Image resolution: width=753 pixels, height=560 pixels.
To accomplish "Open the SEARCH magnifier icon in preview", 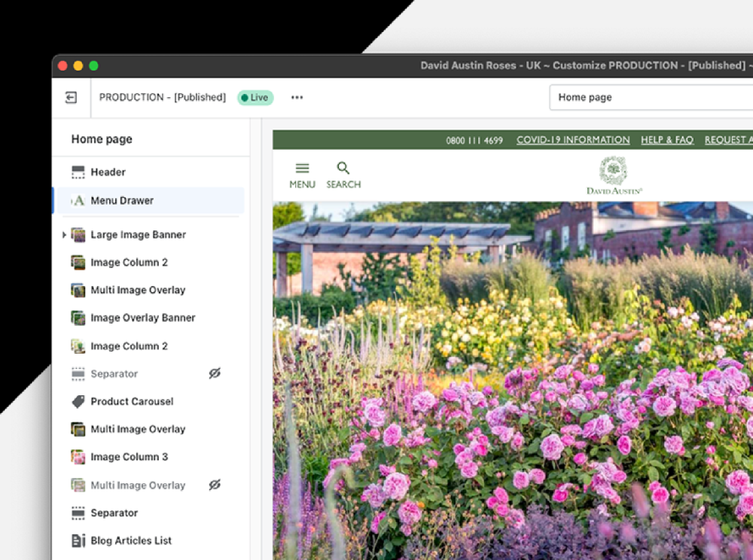I will click(343, 168).
